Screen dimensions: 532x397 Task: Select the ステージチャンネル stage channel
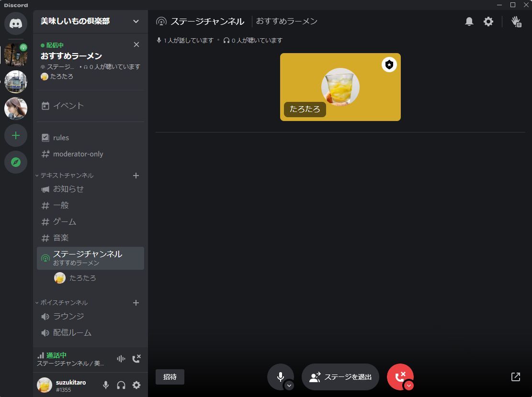(90, 258)
